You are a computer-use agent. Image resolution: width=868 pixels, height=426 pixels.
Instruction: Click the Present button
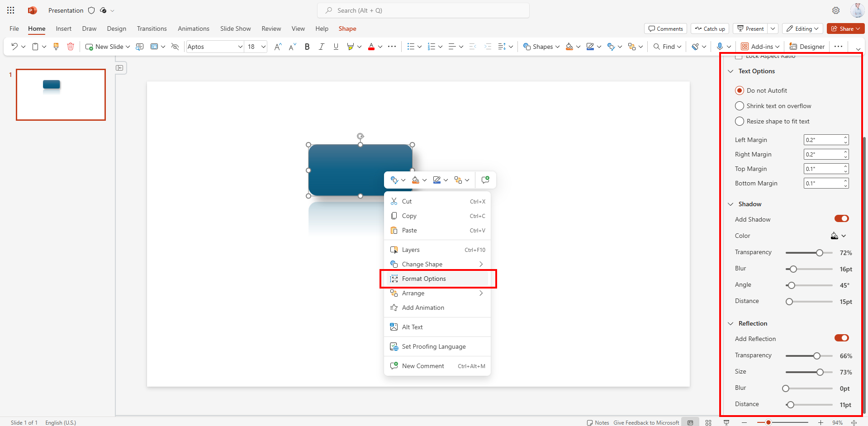750,28
